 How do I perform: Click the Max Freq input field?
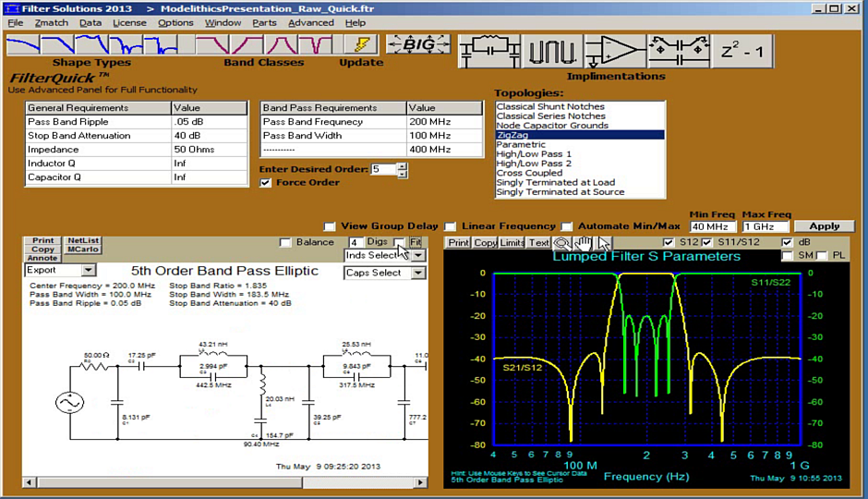(766, 226)
